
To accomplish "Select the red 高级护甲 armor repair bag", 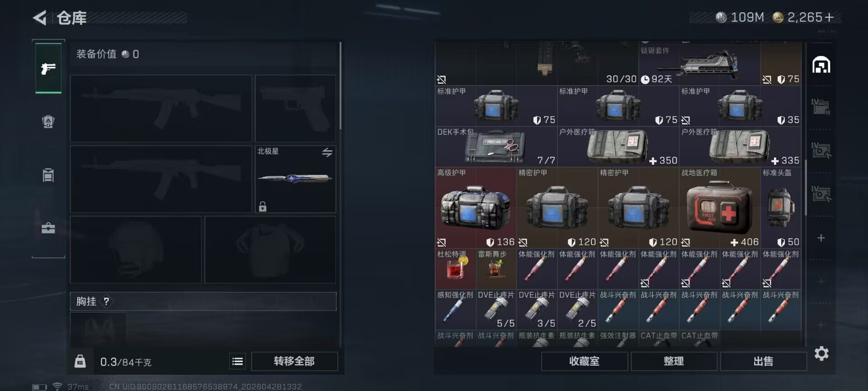I will [476, 208].
